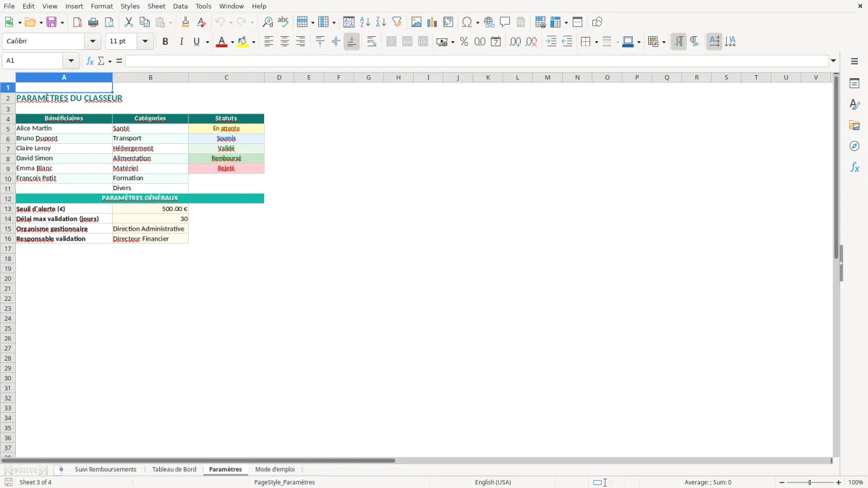Image resolution: width=868 pixels, height=488 pixels.
Task: Activate Clone Formatting paintbrush
Action: 185,22
